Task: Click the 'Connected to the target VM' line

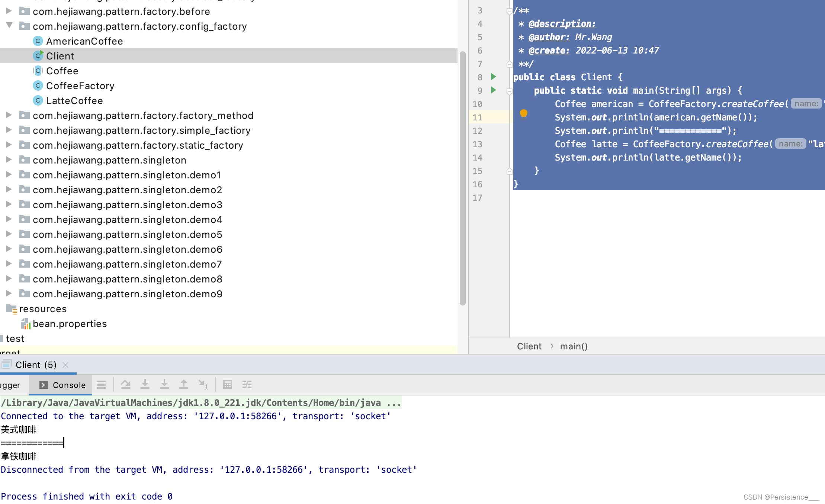Action: (196, 416)
